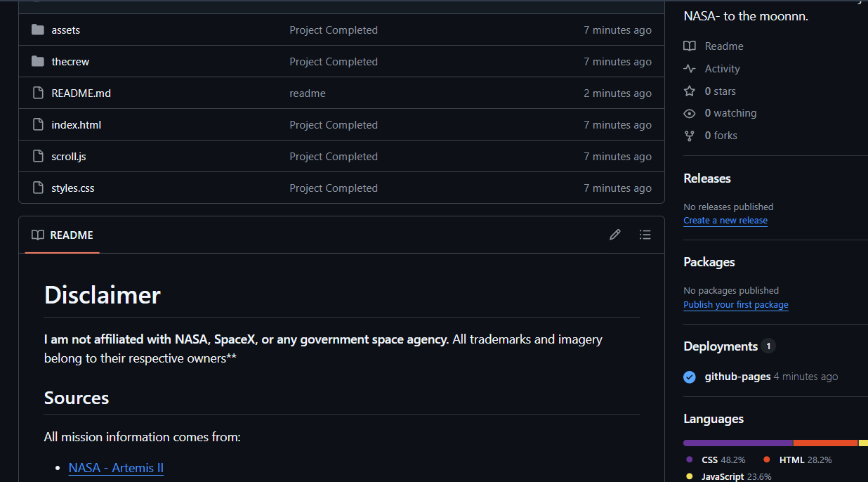Viewport: 868px width, 482px height.
Task: Open the Deployments section heading
Action: tap(721, 346)
